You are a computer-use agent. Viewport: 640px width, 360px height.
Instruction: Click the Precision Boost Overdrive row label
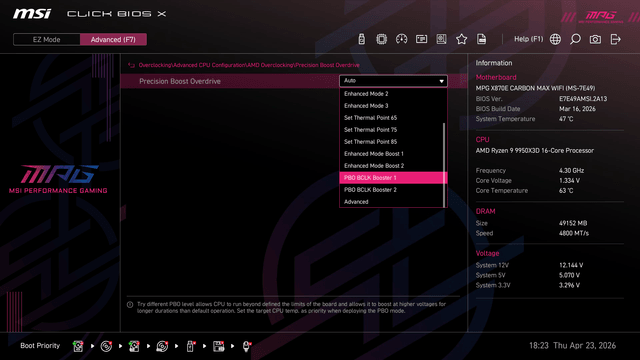tap(180, 81)
